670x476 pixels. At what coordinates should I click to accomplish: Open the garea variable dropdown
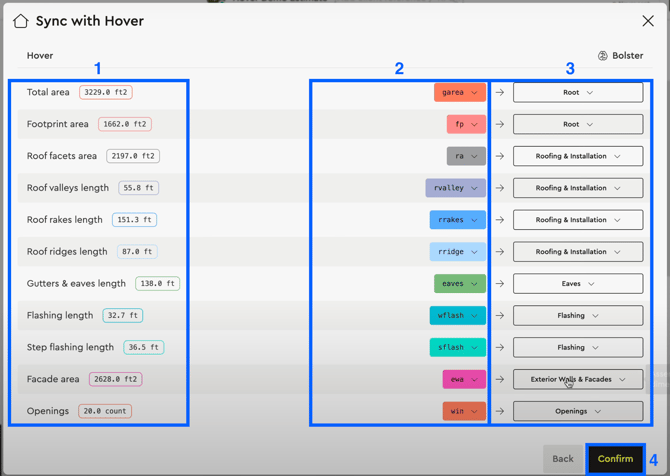(x=460, y=92)
